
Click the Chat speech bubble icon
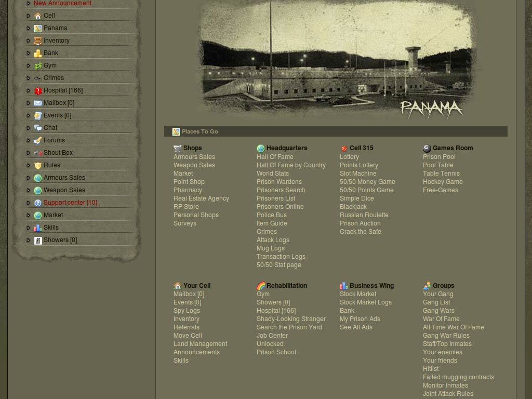click(37, 128)
